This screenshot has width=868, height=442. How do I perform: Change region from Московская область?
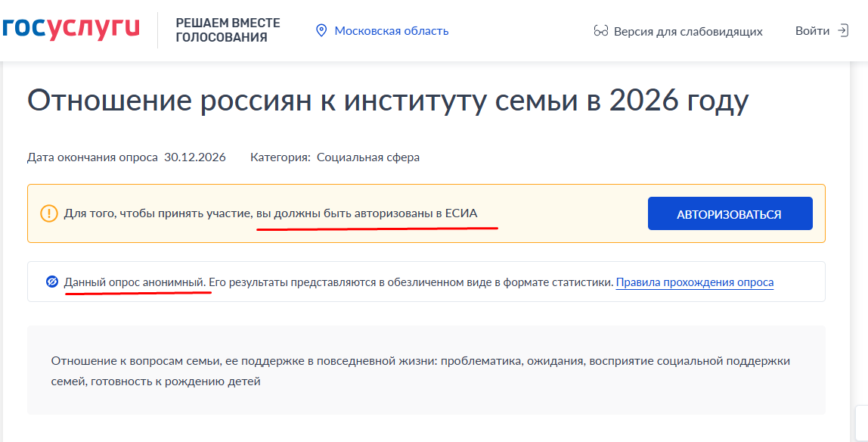click(392, 31)
